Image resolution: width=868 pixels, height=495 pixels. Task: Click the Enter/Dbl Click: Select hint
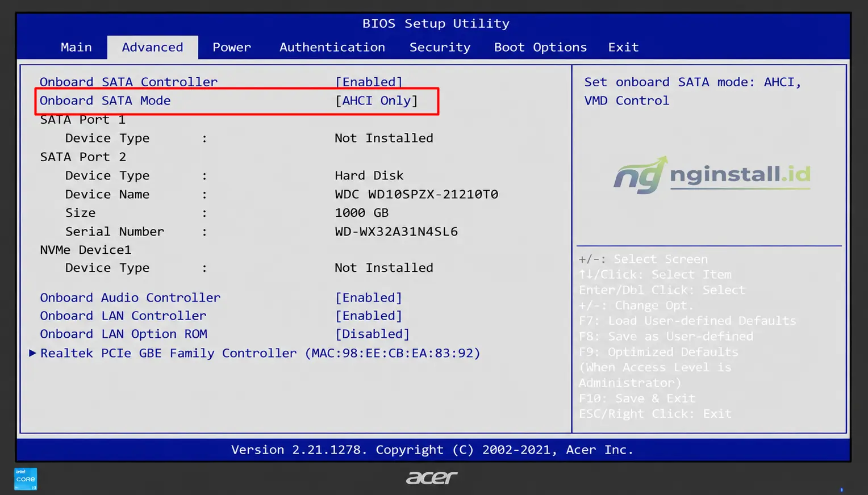(662, 290)
